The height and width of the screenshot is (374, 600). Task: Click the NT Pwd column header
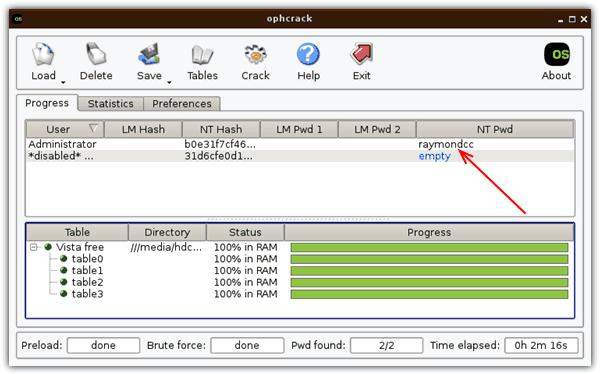pos(495,129)
